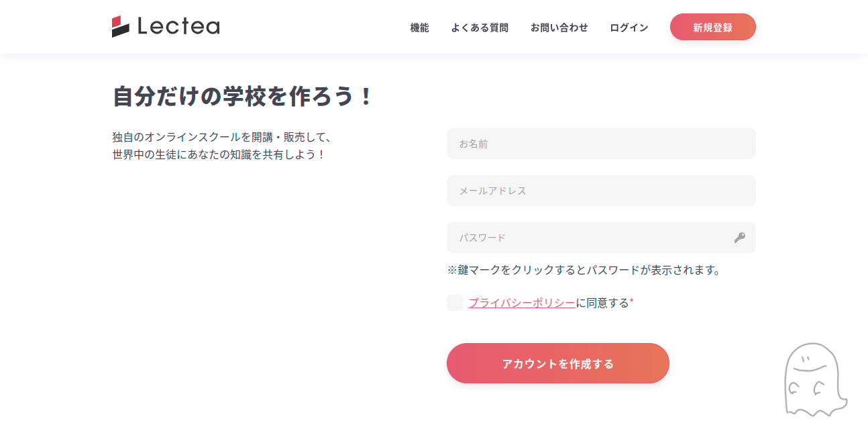This screenshot has height=427, width=868.
Task: Show password using the key icon
Action: [740, 238]
